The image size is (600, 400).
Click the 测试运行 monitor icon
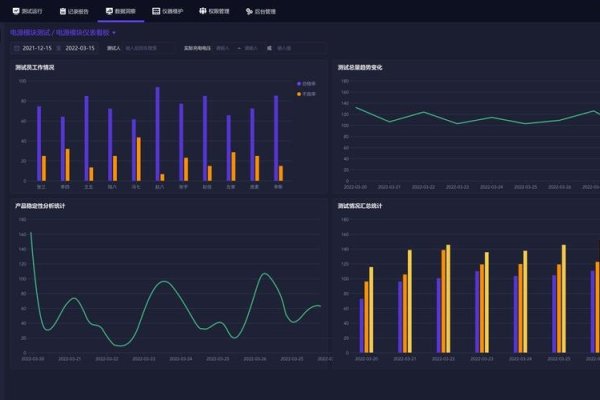[15, 11]
